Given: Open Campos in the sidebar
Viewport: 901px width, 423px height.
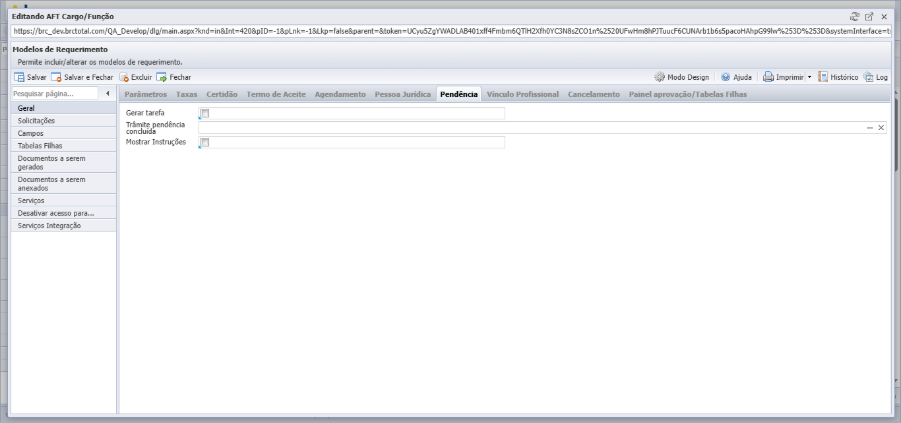Looking at the screenshot, I should coord(63,133).
